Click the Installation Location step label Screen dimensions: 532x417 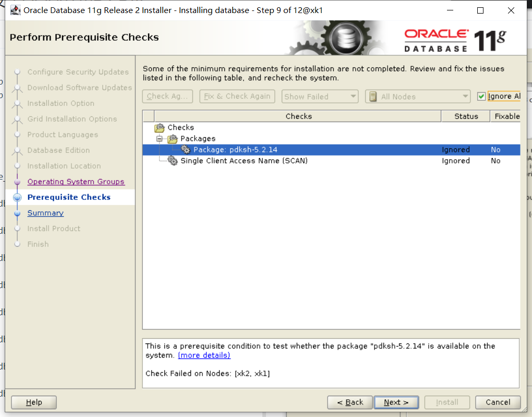(x=64, y=166)
